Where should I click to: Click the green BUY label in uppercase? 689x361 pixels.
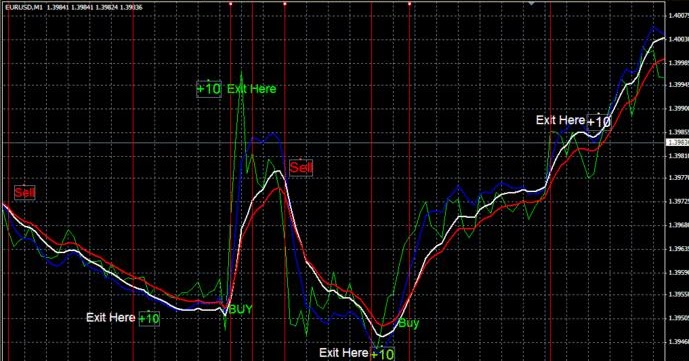241,309
